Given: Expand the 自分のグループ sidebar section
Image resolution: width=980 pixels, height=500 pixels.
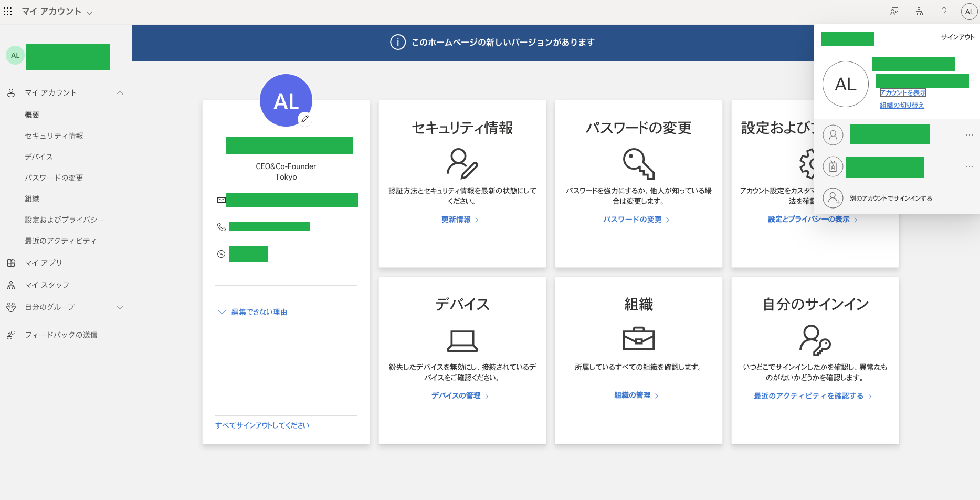Looking at the screenshot, I should pyautogui.click(x=120, y=307).
